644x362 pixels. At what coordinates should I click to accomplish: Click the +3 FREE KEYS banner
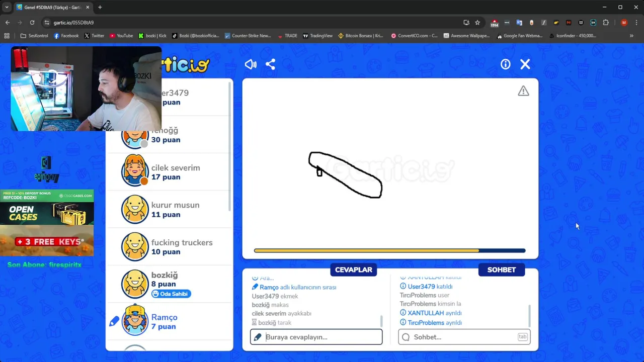click(47, 241)
